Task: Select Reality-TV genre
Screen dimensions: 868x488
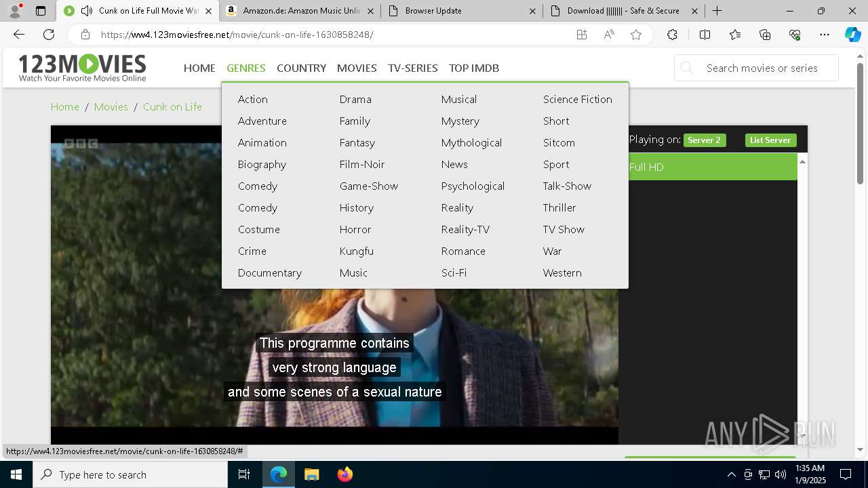Action: (x=465, y=229)
